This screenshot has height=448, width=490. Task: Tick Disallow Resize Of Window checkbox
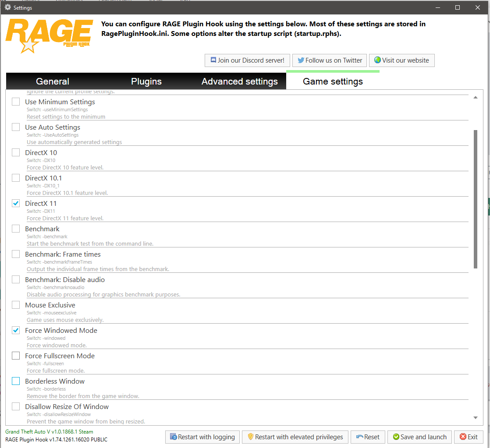(x=16, y=406)
